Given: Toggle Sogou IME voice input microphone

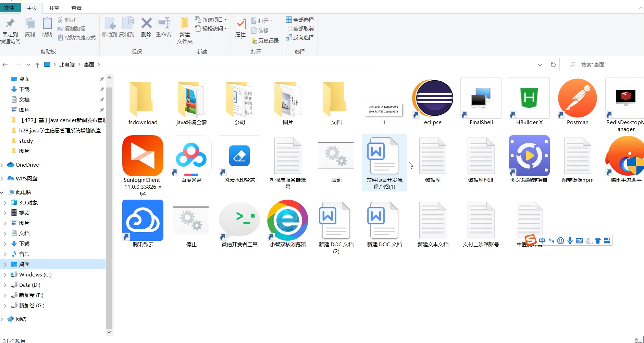Looking at the screenshot, I should (570, 241).
